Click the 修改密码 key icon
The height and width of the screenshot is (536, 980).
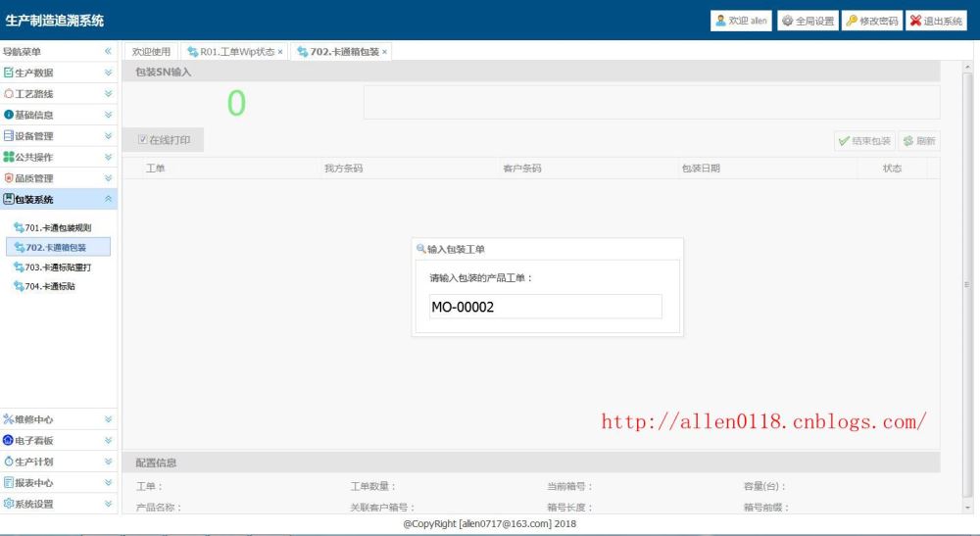point(851,21)
